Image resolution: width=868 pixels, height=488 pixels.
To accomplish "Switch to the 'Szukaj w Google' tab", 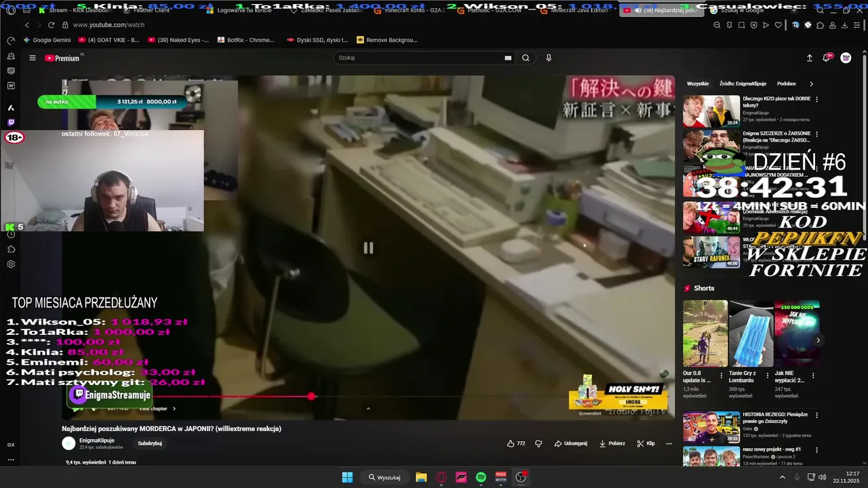I will pos(736,10).
